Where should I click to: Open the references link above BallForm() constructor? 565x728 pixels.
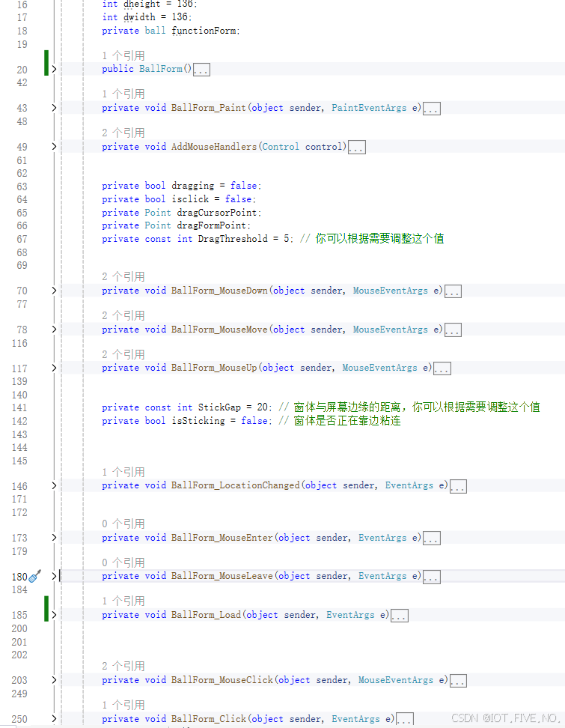pos(123,55)
